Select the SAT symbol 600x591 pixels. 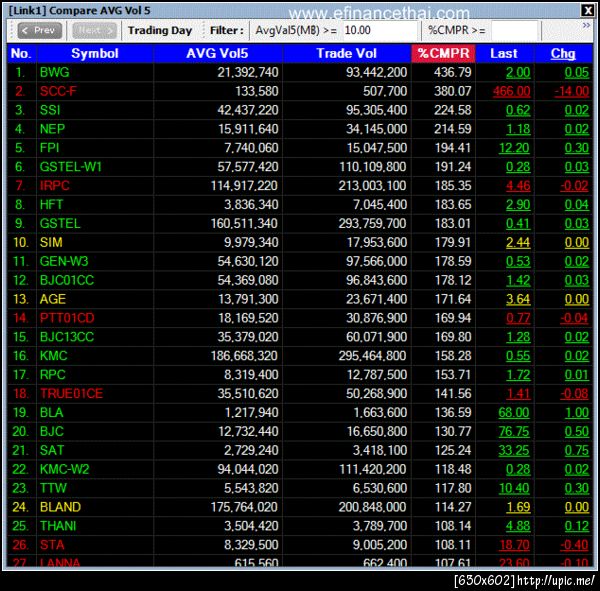pos(52,450)
